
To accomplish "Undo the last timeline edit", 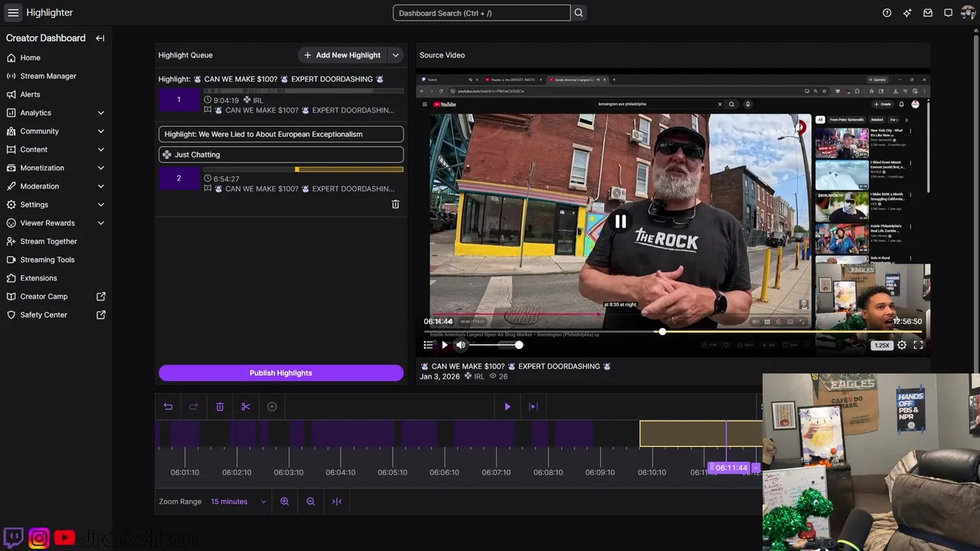I will point(168,406).
